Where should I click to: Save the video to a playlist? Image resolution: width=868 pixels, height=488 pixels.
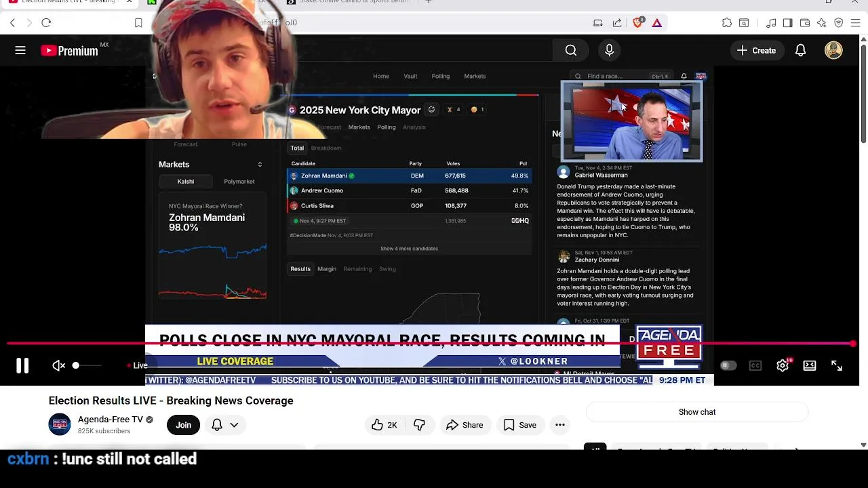520,425
